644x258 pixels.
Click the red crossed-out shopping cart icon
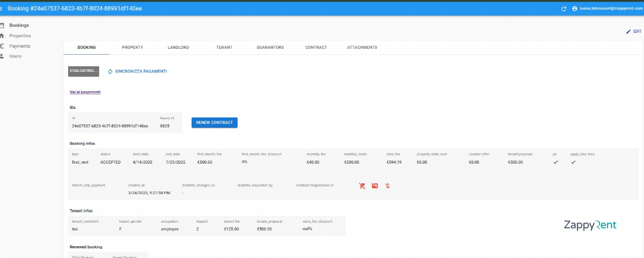coord(362,186)
